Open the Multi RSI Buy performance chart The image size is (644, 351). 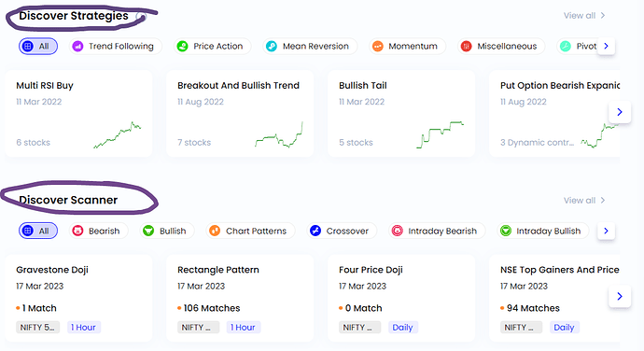[118, 134]
